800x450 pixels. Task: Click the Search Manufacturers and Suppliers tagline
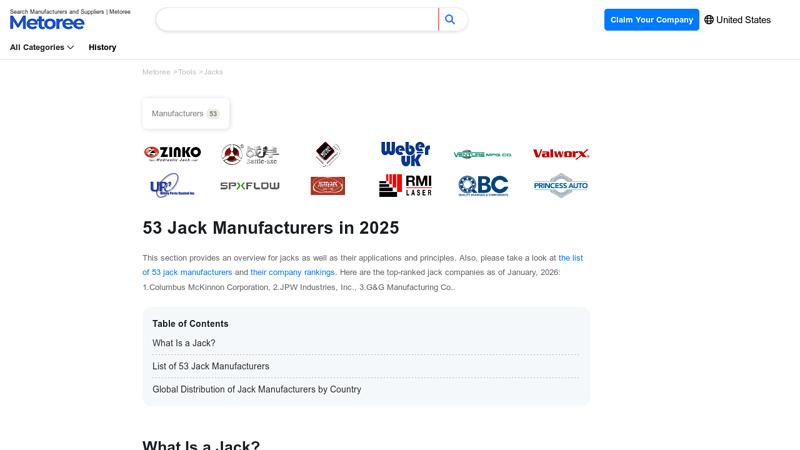pos(70,12)
